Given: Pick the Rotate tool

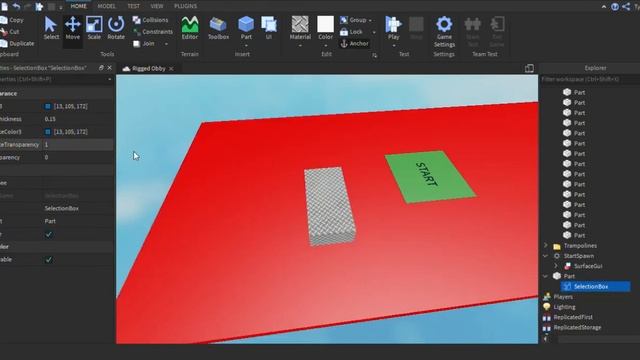Looking at the screenshot, I should [116, 28].
